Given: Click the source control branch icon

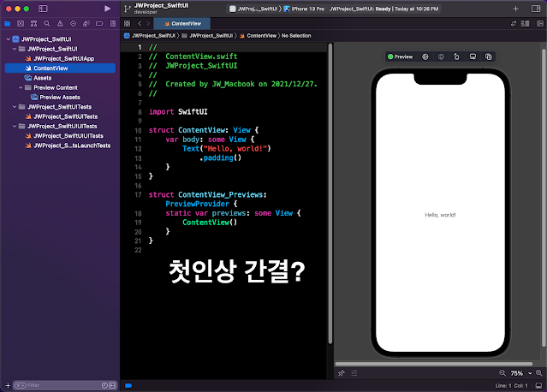Looking at the screenshot, I should coord(128,9).
